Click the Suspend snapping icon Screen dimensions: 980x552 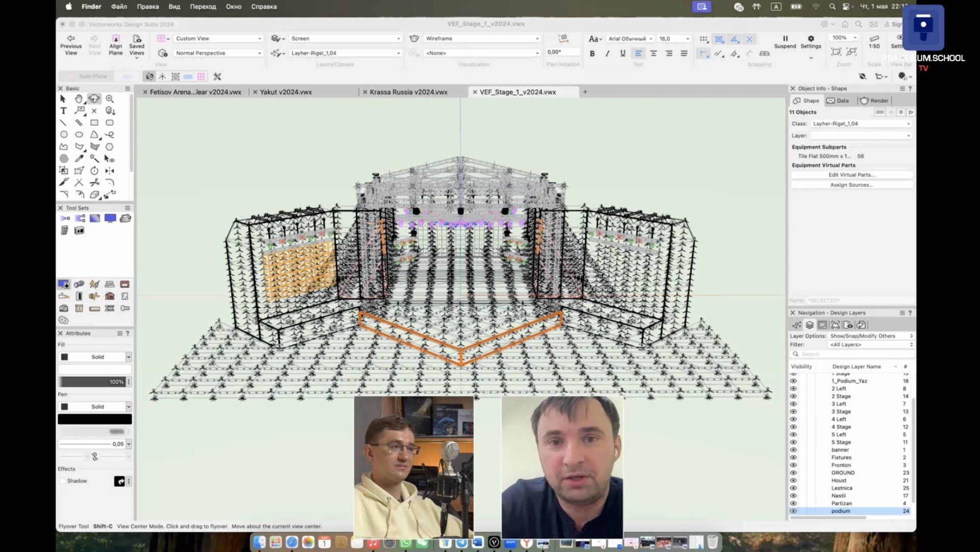(x=785, y=39)
